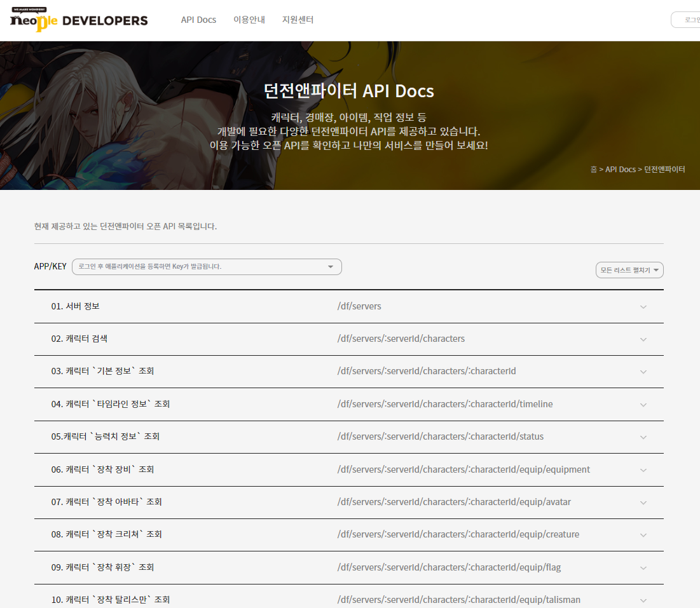Viewport: 700px width, 608px height.
Task: Click the /df/servers endpoint path
Action: pos(359,306)
